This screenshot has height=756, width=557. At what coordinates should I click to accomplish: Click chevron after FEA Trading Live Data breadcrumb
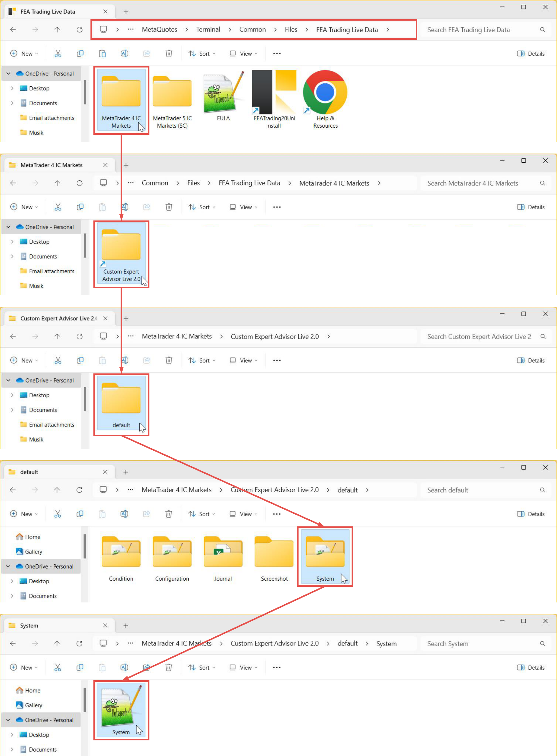pyautogui.click(x=388, y=30)
